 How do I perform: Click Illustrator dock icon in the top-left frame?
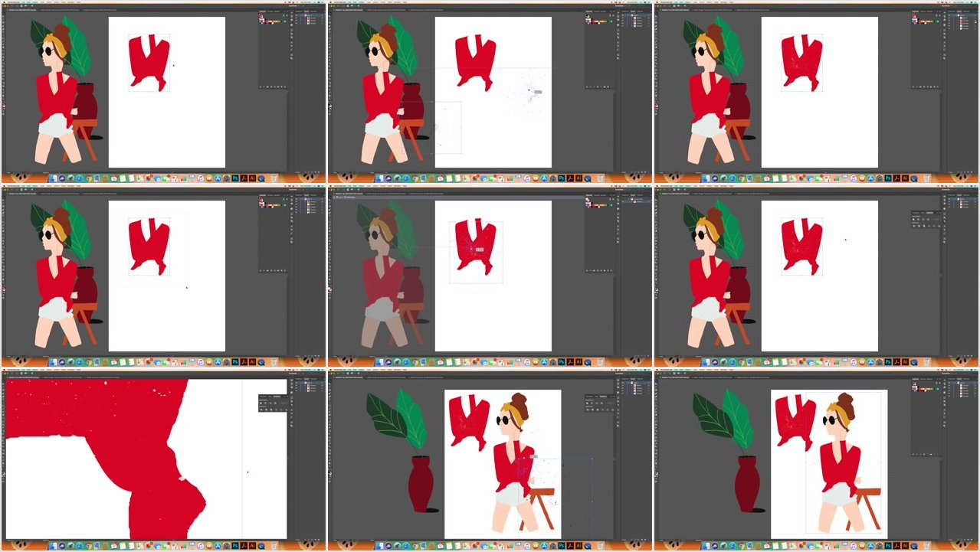(253, 178)
